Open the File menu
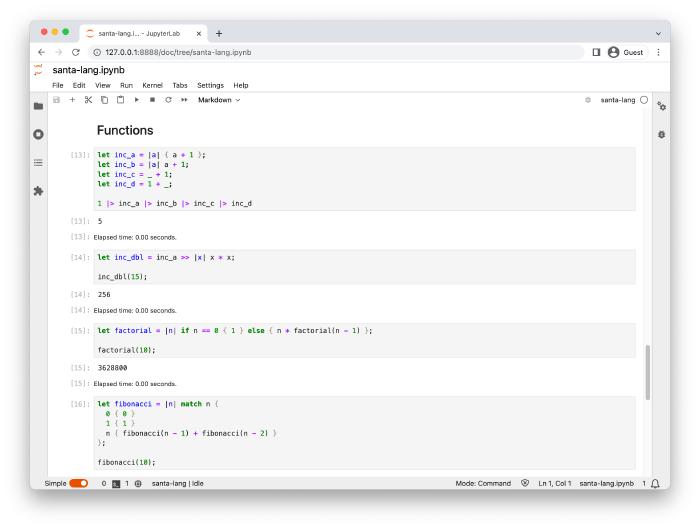This screenshot has height=529, width=700. pos(58,85)
